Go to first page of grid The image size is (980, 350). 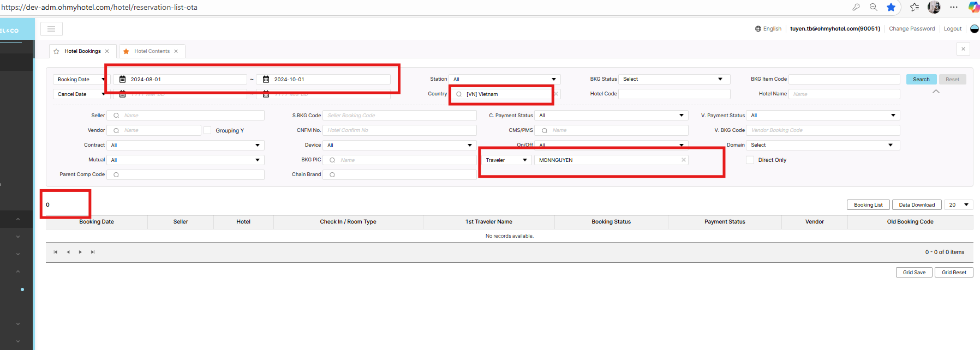tap(55, 252)
